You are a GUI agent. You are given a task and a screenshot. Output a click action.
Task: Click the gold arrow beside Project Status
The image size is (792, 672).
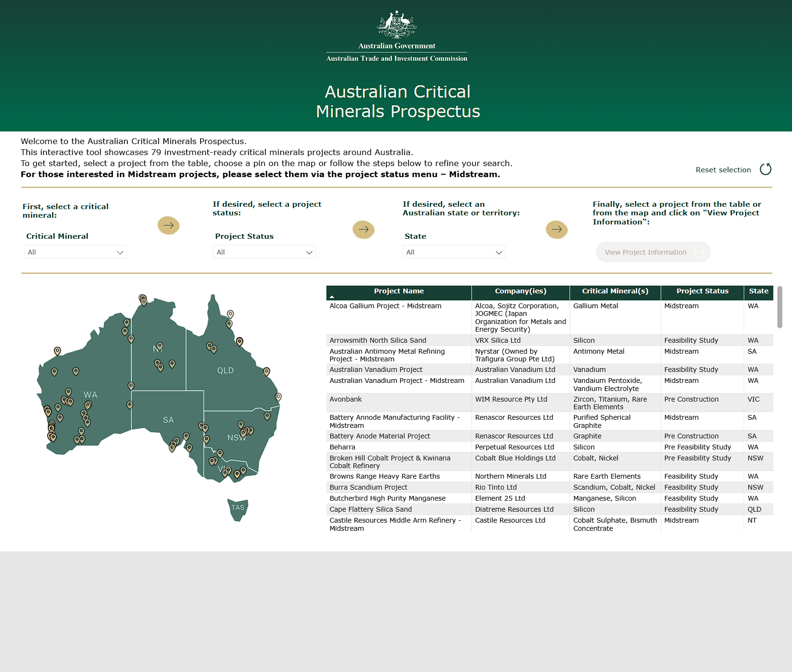click(363, 229)
